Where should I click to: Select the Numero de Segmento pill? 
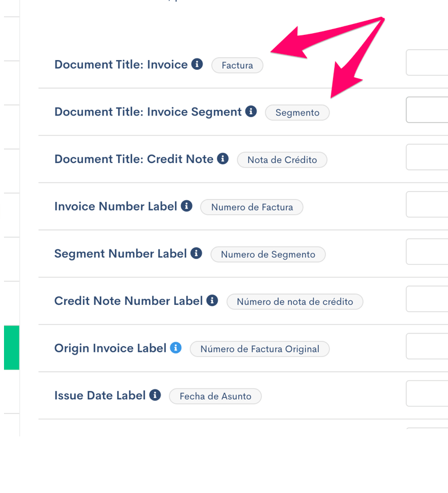[267, 255]
